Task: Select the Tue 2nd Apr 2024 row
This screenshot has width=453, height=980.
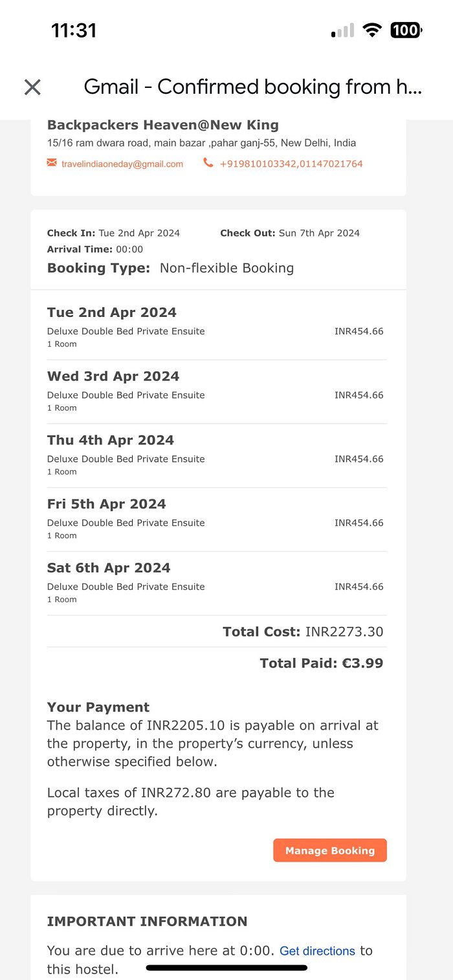Action: [215, 327]
